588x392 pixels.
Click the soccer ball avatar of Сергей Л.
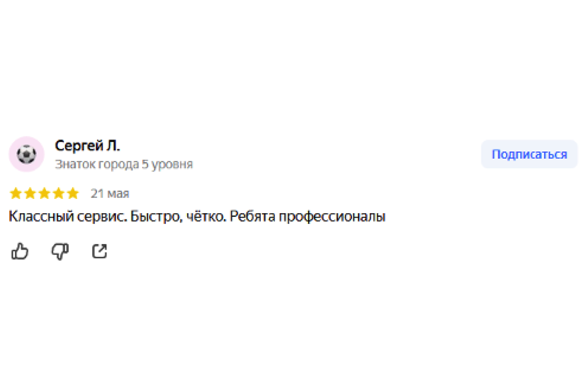26,154
